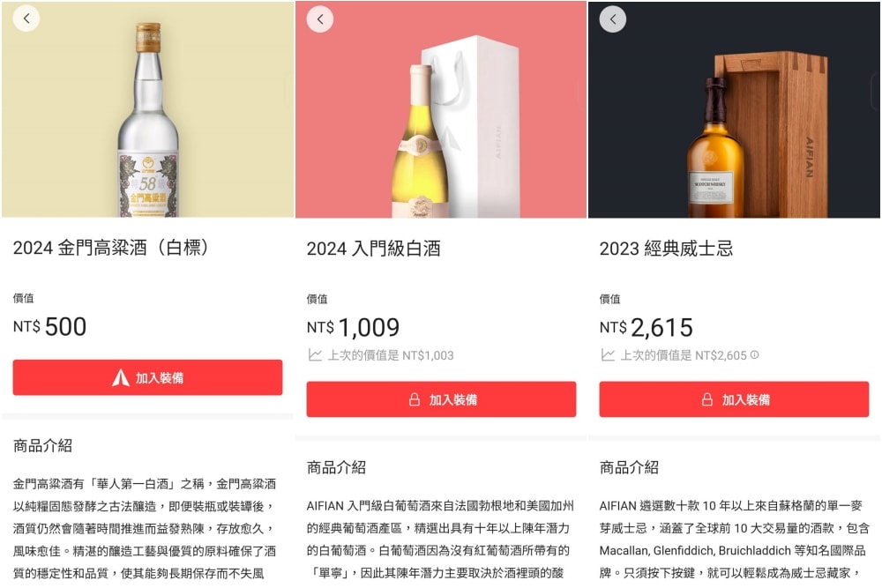Click the 商品介紹 heading under whisky
The image size is (882, 588).
(x=629, y=468)
